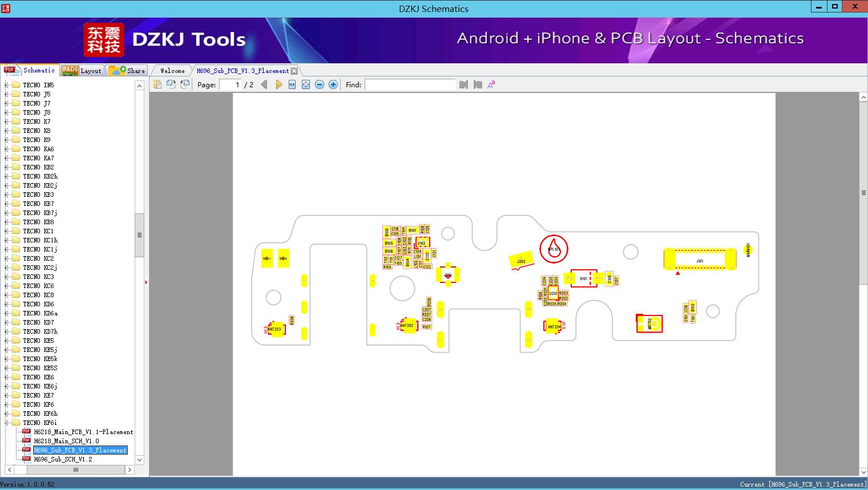Go to previous page arrow
The image size is (868, 490).
point(264,84)
